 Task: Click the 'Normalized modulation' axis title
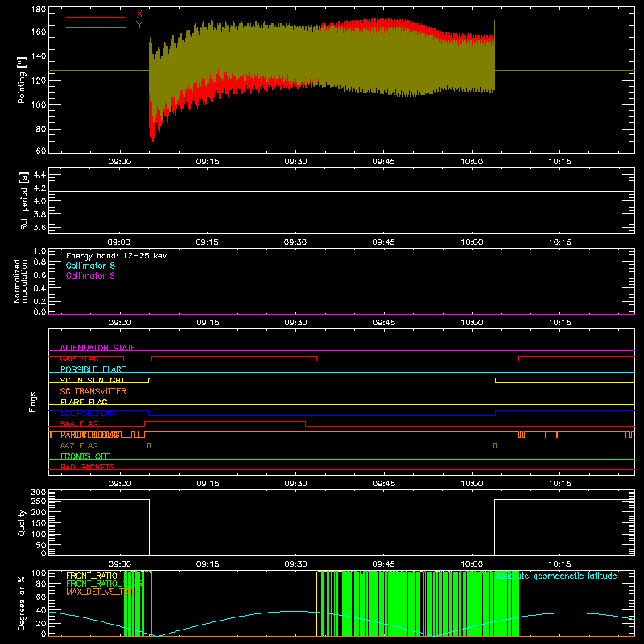coord(21,281)
